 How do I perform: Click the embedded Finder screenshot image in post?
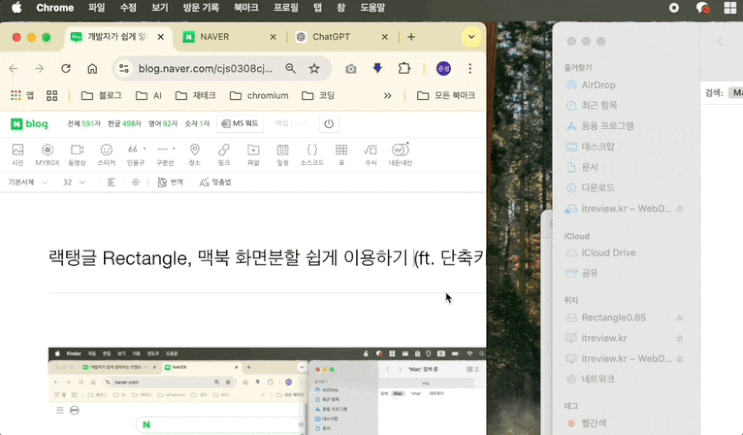[x=267, y=391]
